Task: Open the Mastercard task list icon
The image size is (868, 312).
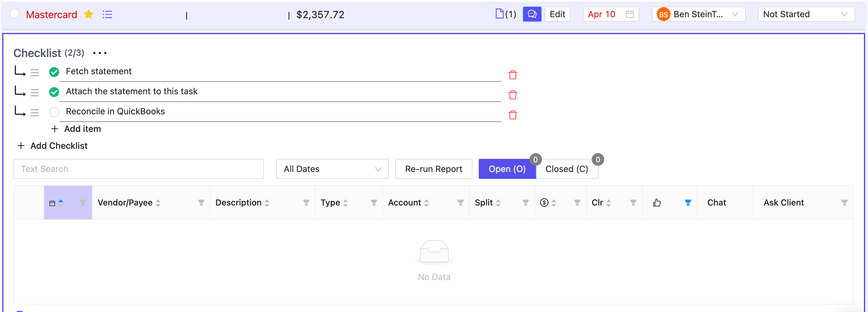Action: (107, 14)
